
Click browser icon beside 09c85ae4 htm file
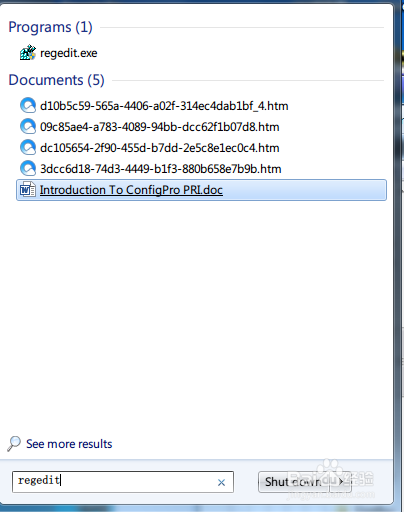(28, 127)
